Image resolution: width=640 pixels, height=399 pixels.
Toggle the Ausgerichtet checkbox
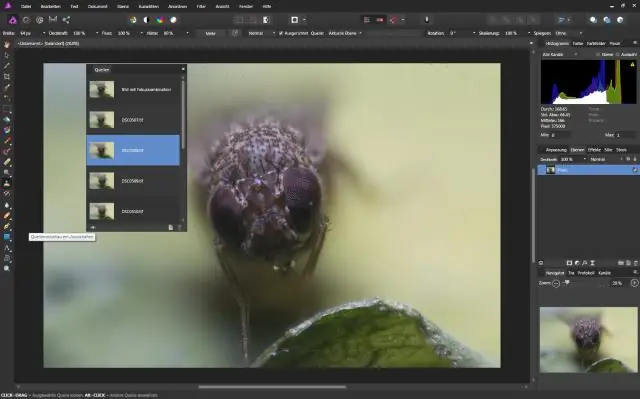(281, 33)
